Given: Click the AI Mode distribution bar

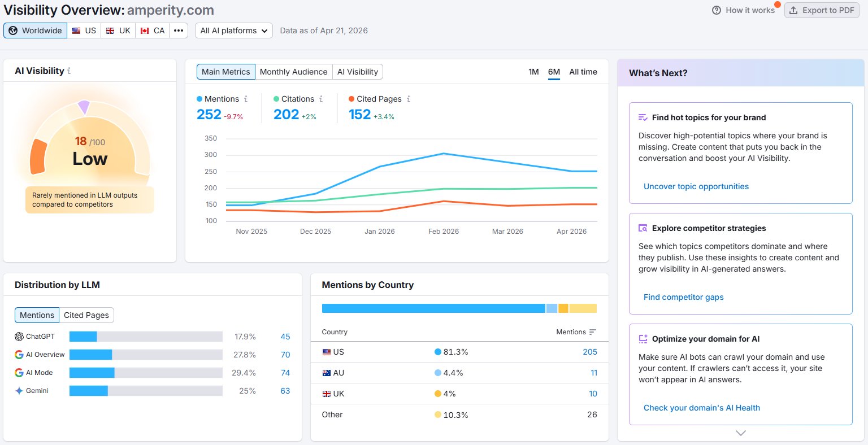Looking at the screenshot, I should pos(146,373).
